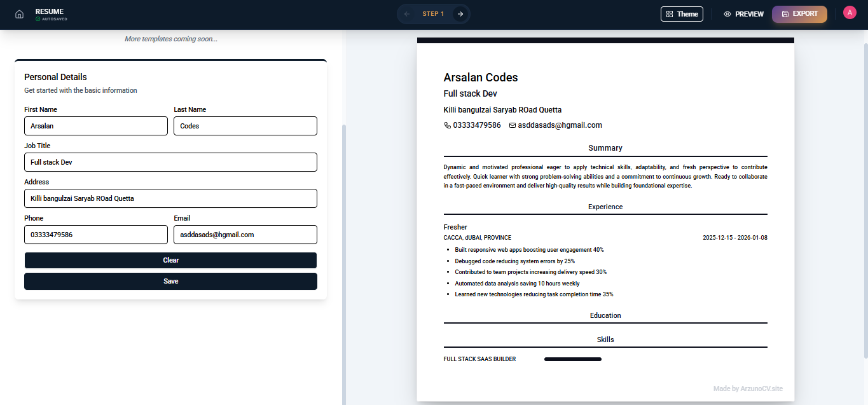Focus the First Name field
The width and height of the screenshot is (868, 405).
pos(96,126)
